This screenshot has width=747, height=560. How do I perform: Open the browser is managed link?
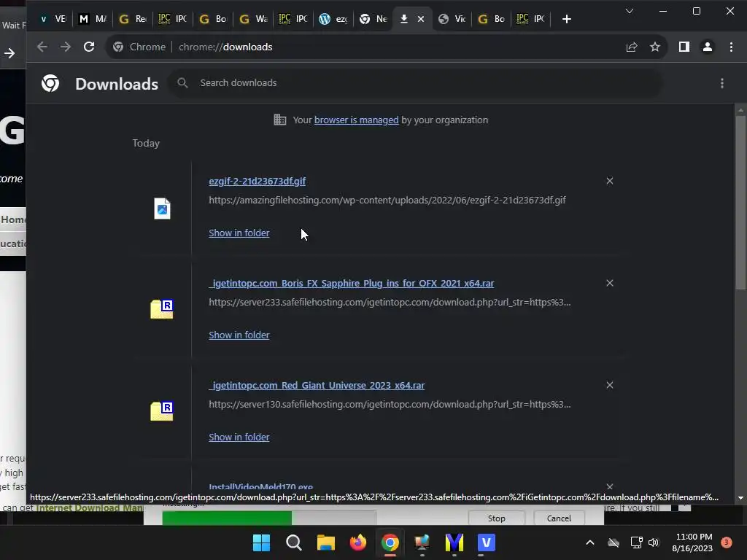click(x=356, y=120)
